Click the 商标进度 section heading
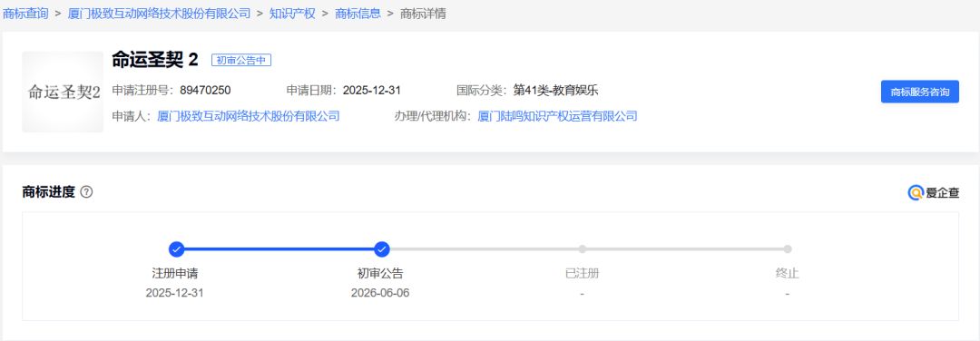Screen dimensions: 980x341 coord(49,192)
